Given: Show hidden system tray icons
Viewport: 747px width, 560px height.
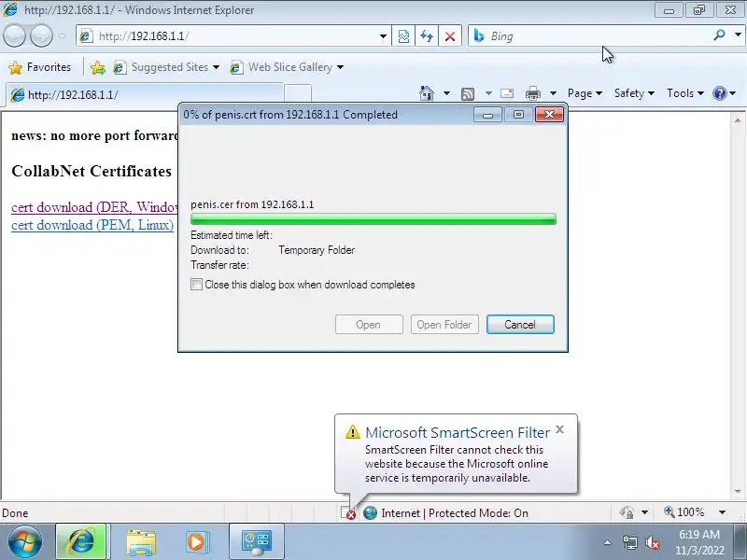Looking at the screenshot, I should click(607, 542).
